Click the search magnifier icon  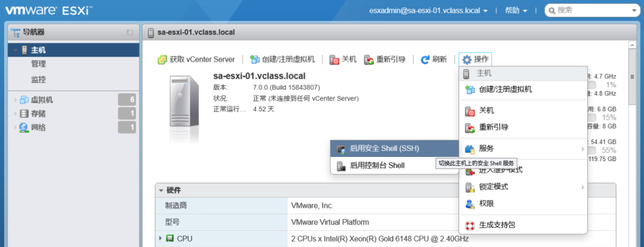tap(552, 11)
